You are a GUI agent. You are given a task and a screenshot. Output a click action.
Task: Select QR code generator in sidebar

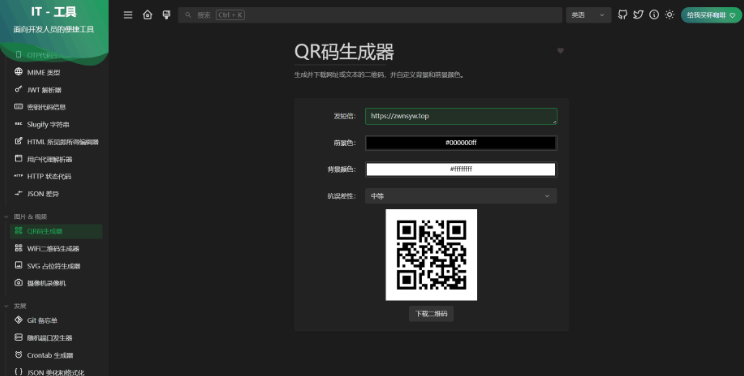(56, 231)
